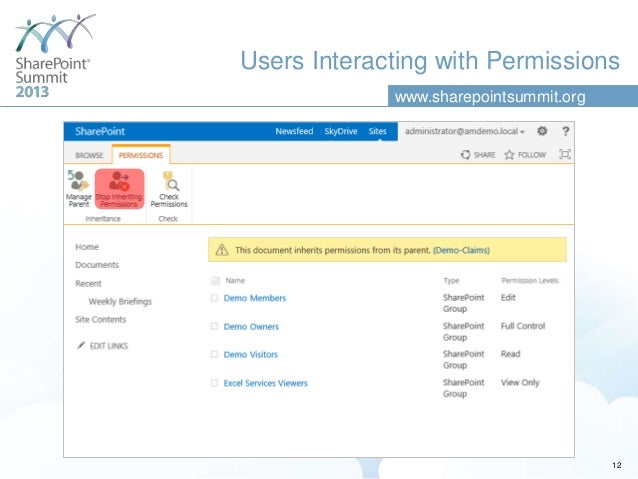Open the Check Permissions tool
The width and height of the screenshot is (638, 479).
tap(169, 190)
